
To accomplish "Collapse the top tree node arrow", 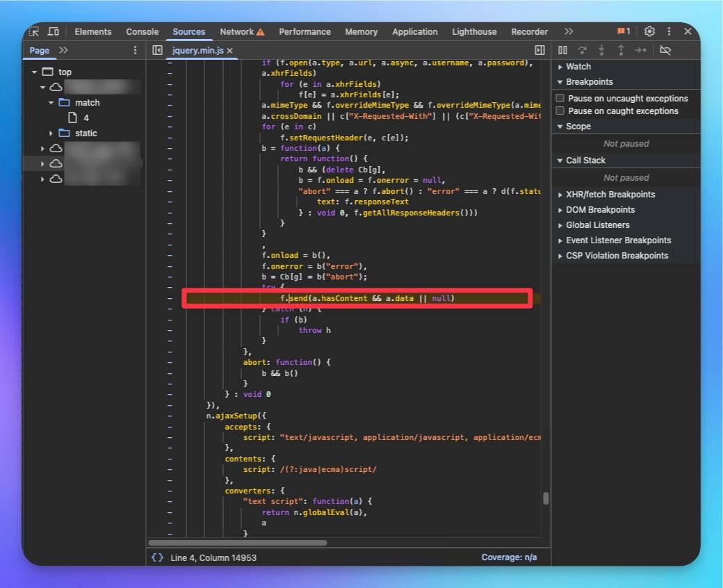I will coord(34,72).
